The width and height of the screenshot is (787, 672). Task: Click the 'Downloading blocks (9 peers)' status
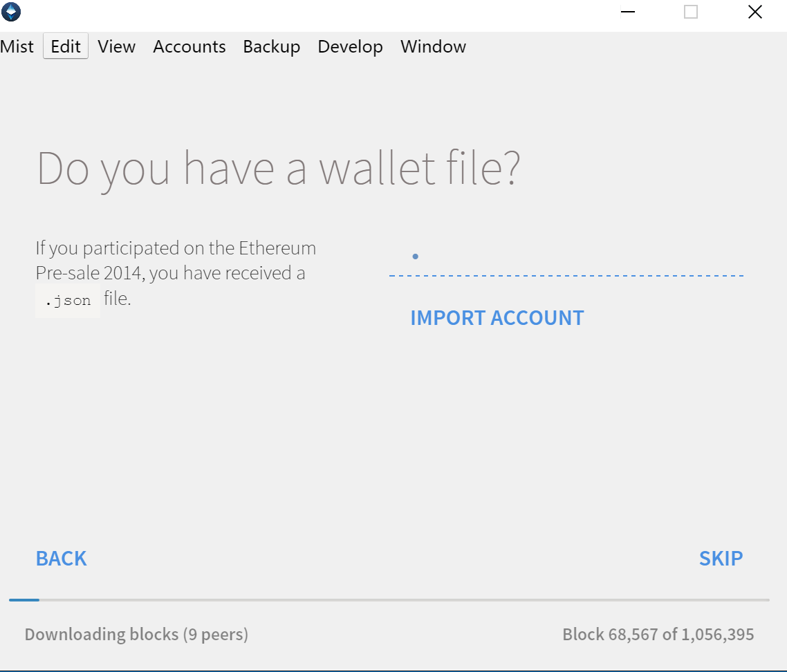point(136,635)
